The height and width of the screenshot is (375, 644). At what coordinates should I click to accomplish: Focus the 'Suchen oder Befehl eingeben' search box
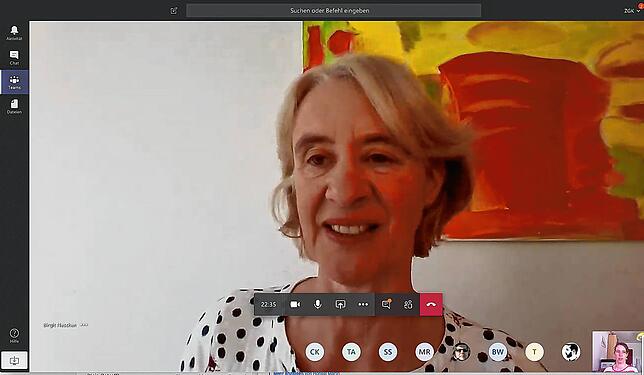334,11
